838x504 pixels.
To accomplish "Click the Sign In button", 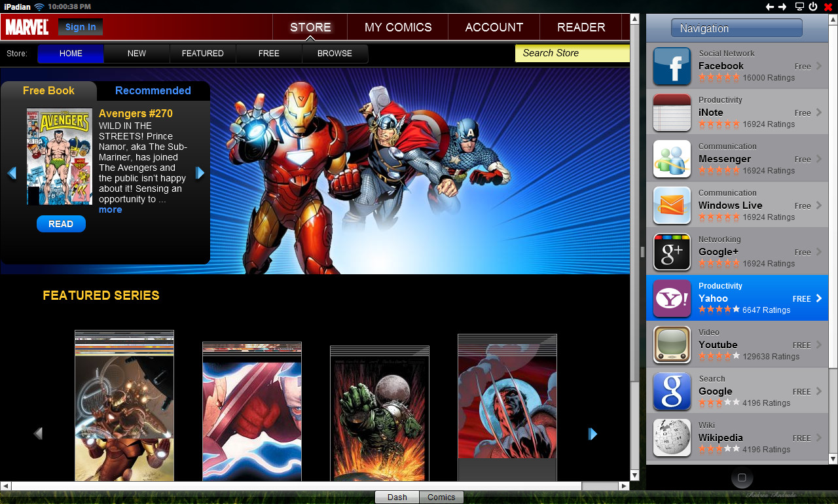I will tap(81, 27).
